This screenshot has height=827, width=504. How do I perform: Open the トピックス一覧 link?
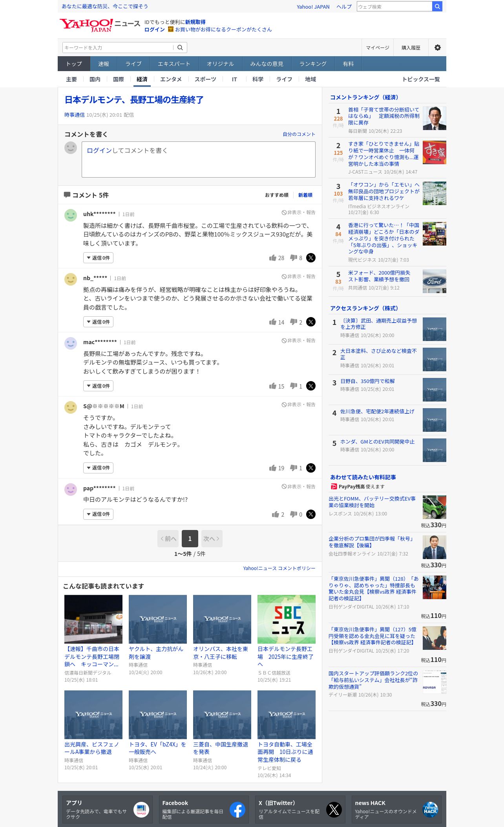click(421, 79)
